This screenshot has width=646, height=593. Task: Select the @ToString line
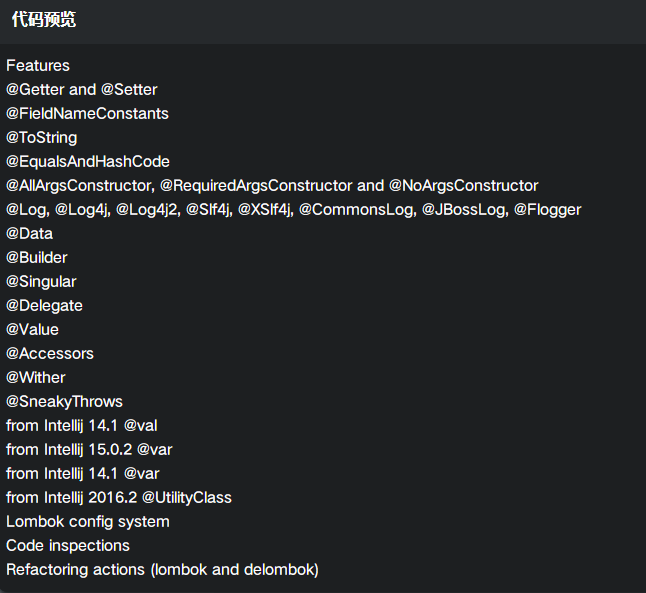[x=42, y=138]
